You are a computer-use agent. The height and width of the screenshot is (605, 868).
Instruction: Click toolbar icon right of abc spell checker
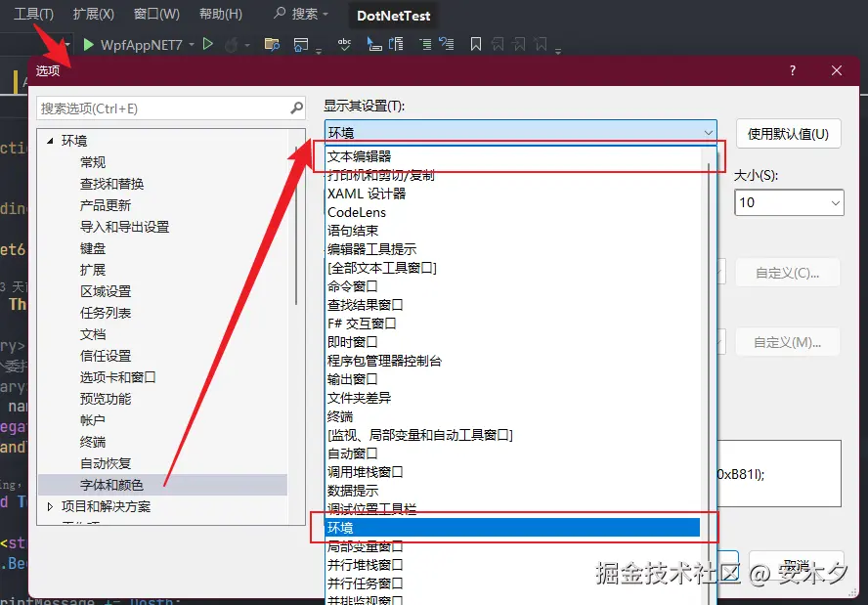pyautogui.click(x=374, y=44)
